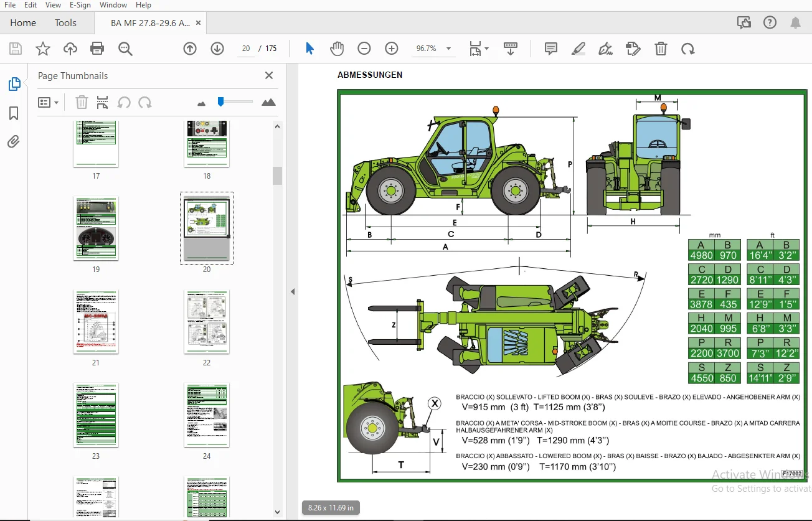Click the edit PDF stamp icon
This screenshot has width=812, height=521.
pyautogui.click(x=633, y=49)
